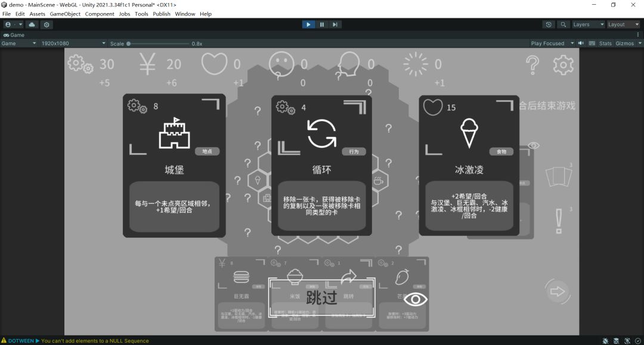This screenshot has height=345, width=644.
Task: Expand the Gizmos dropdown arrow
Action: [x=639, y=43]
